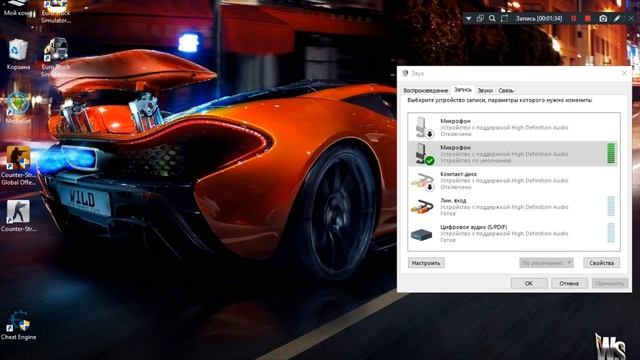This screenshot has width=640, height=360.
Task: Open Свойства for the selected device
Action: [x=601, y=263]
